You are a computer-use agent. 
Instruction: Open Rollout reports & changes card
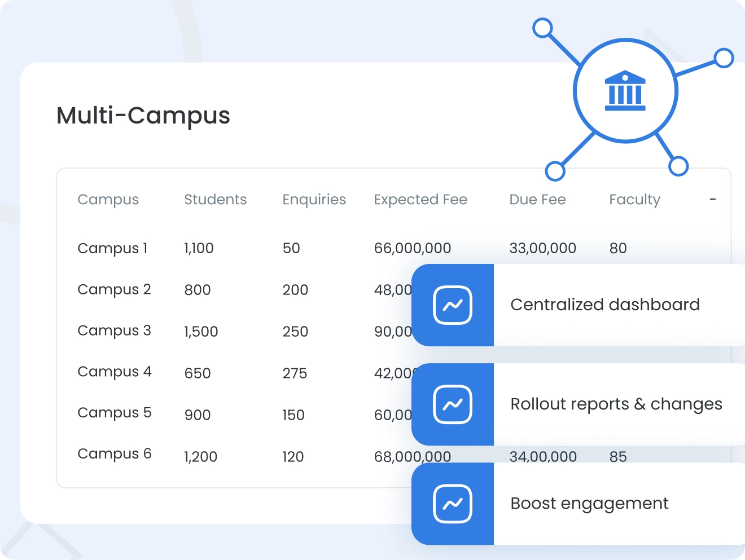616,404
